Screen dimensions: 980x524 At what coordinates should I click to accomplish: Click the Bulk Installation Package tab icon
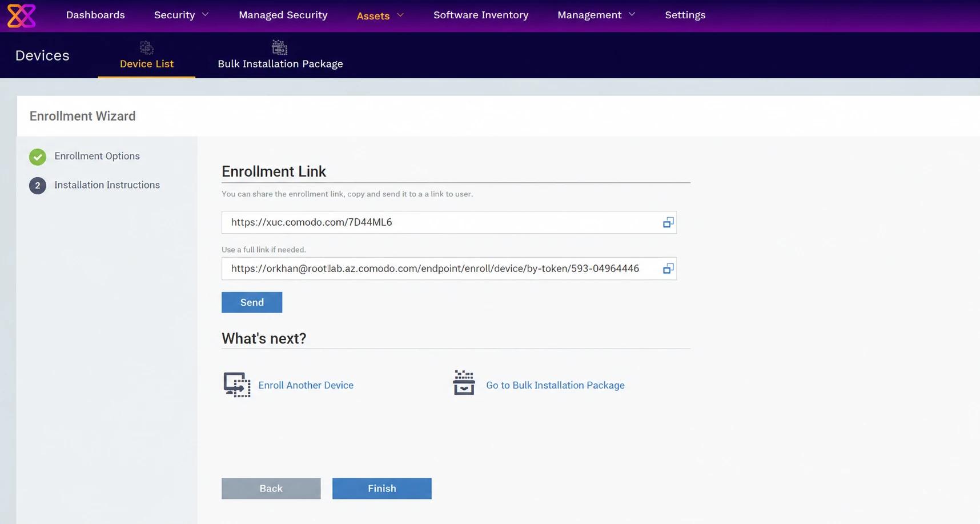(280, 47)
